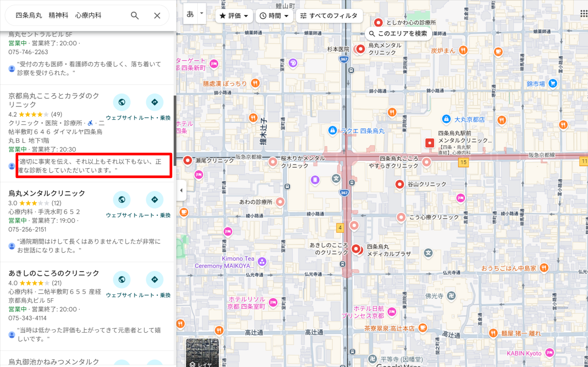Click phone number 075-343-4114

(27, 318)
